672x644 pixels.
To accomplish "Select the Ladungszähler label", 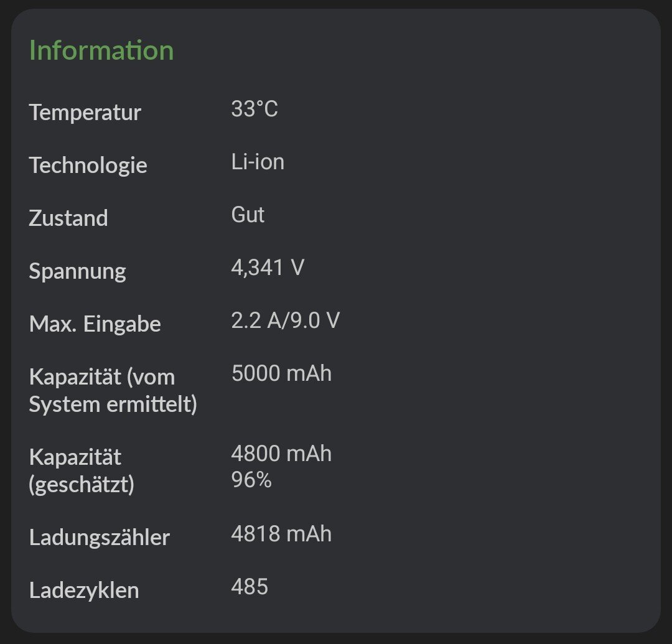I will coord(99,538).
